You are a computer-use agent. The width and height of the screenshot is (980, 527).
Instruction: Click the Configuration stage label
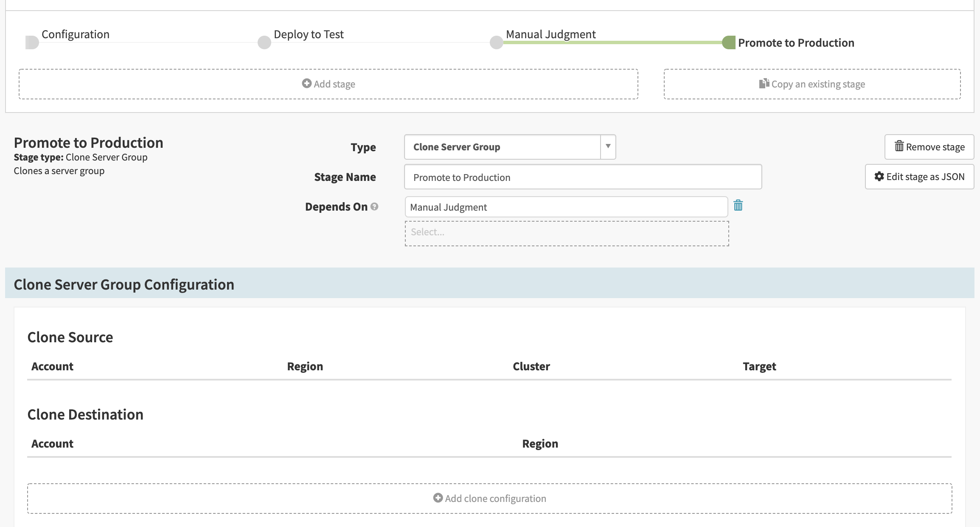[x=76, y=34]
